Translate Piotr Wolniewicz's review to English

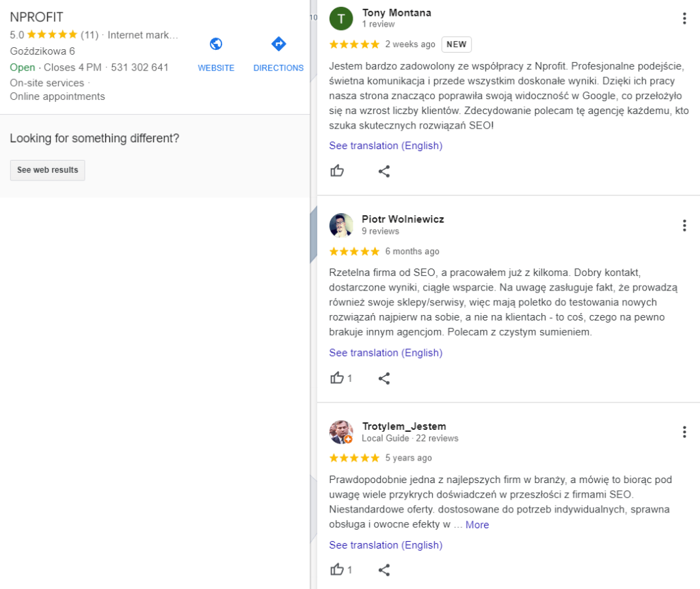pyautogui.click(x=386, y=353)
